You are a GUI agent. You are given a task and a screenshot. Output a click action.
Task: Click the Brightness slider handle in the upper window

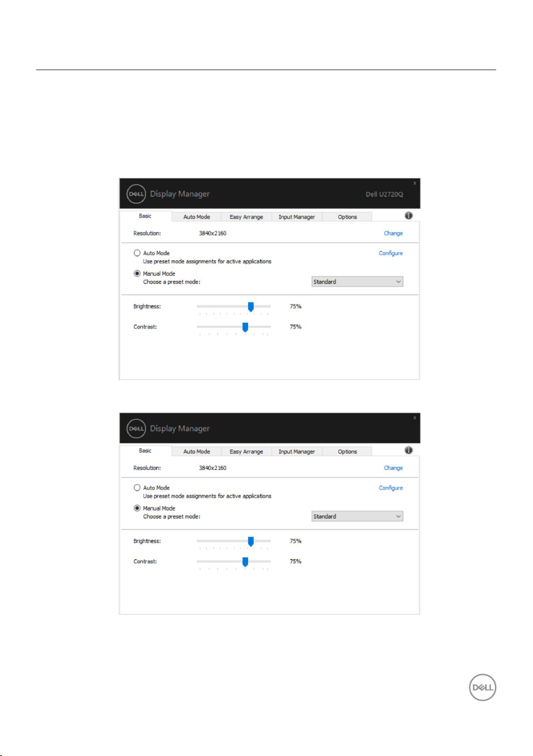point(251,307)
